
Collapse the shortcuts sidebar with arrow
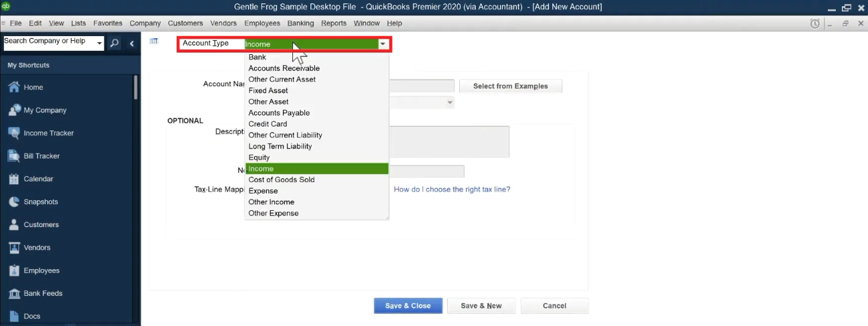(x=132, y=44)
